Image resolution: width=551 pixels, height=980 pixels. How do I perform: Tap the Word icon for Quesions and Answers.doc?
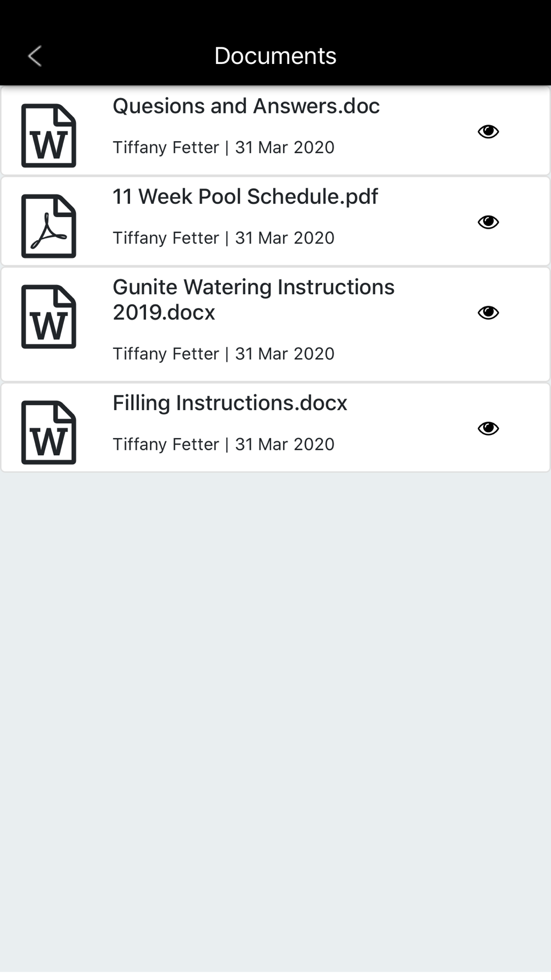(48, 136)
